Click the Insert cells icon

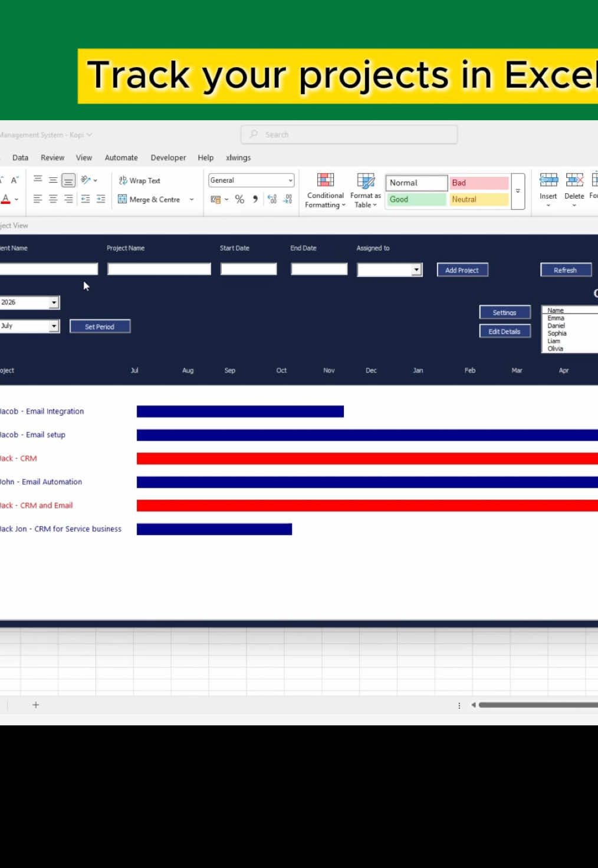tap(548, 180)
